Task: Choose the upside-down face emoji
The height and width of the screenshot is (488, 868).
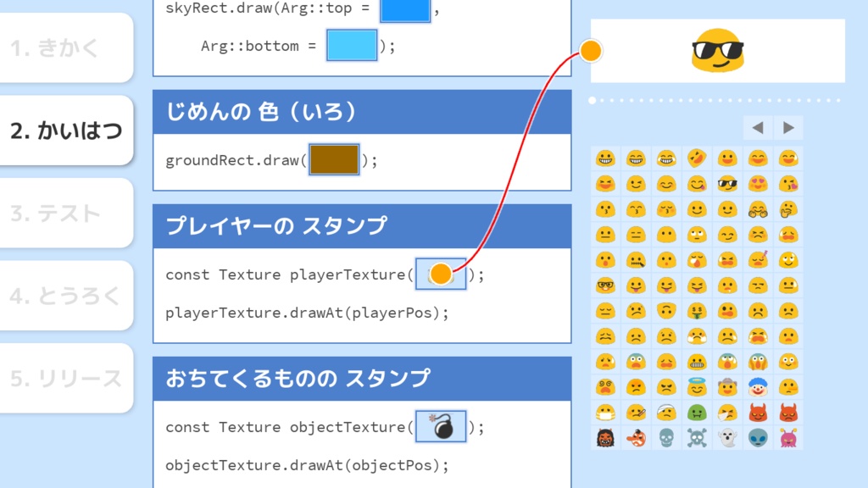Action: point(666,311)
